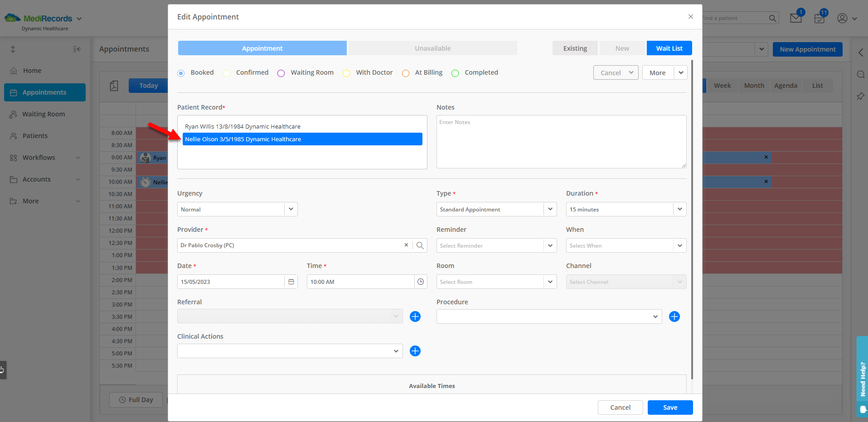Image resolution: width=868 pixels, height=422 pixels.
Task: Collapse the sidebar menu icon
Action: pyautogui.click(x=77, y=49)
